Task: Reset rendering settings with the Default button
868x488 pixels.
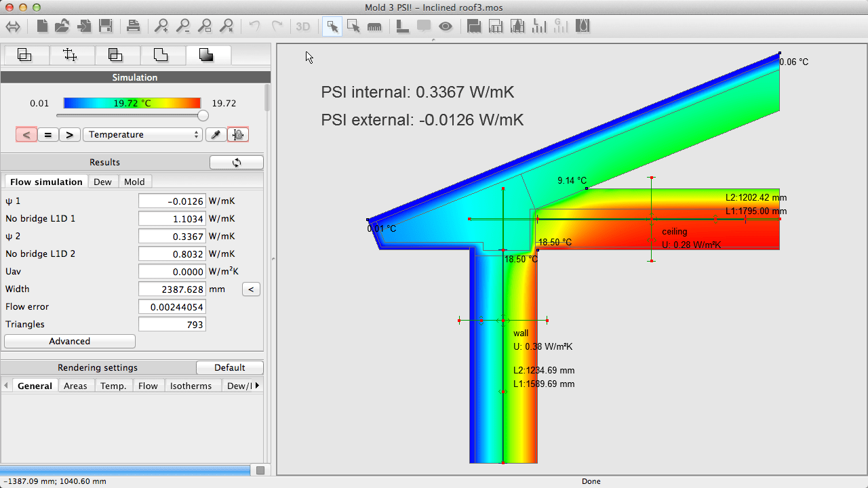Action: [230, 367]
